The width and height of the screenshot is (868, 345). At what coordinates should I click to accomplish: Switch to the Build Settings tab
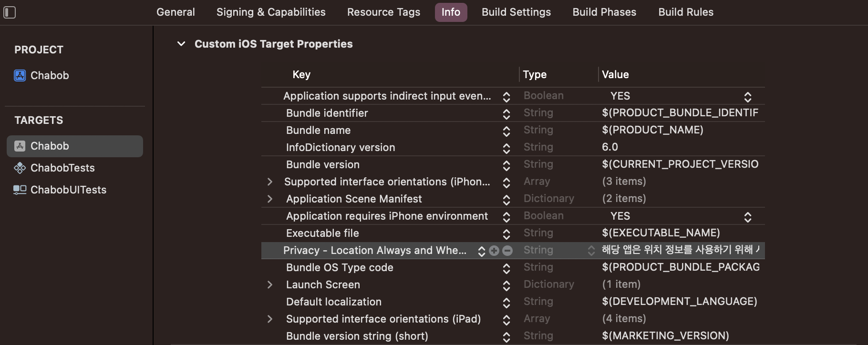click(x=516, y=12)
